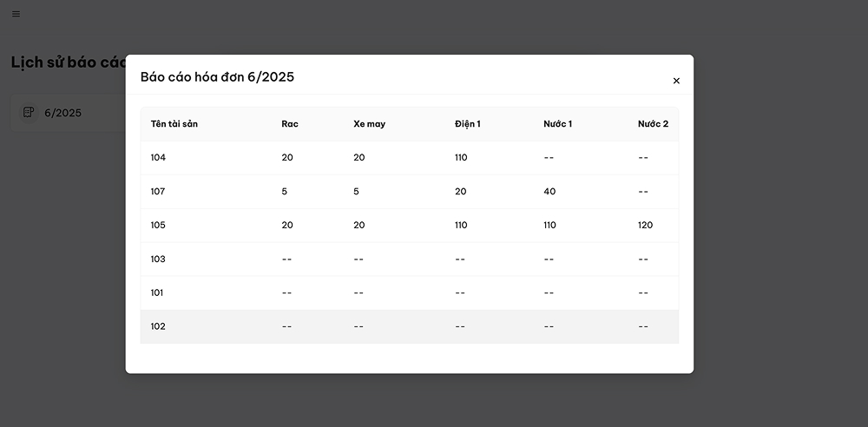
Task: Click the Điện 1 column header
Action: point(467,124)
